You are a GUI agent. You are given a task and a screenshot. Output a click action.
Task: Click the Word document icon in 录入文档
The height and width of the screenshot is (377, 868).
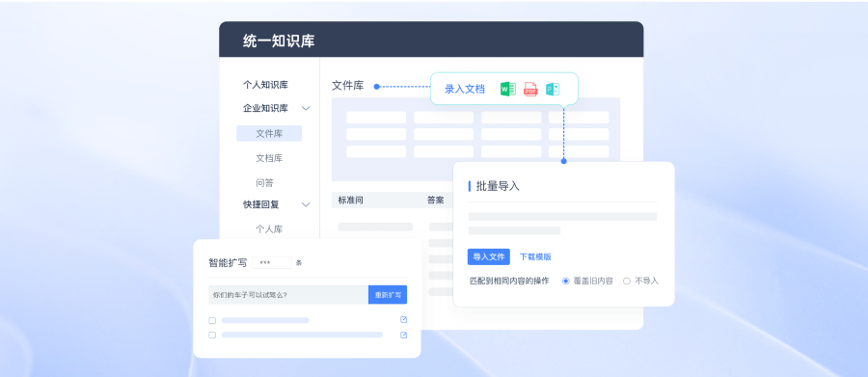(x=507, y=89)
